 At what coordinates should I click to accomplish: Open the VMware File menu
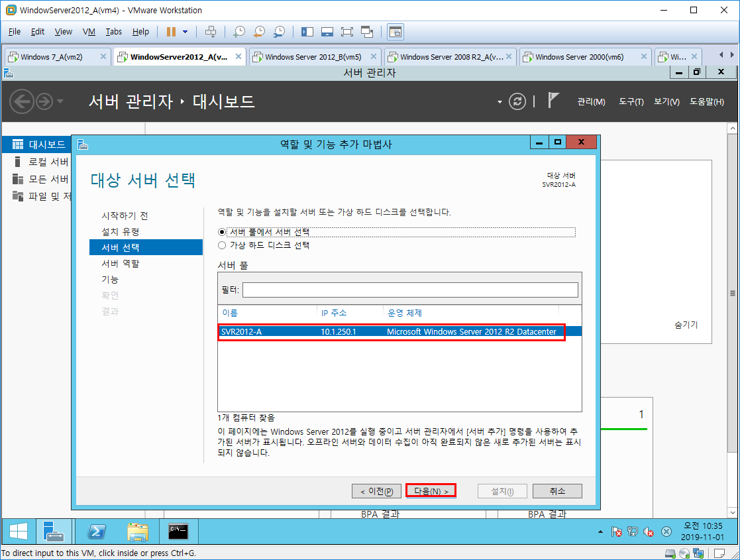[15, 32]
